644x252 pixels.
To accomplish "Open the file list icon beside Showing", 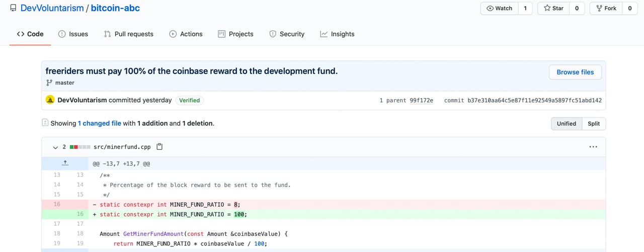I will click(45, 122).
